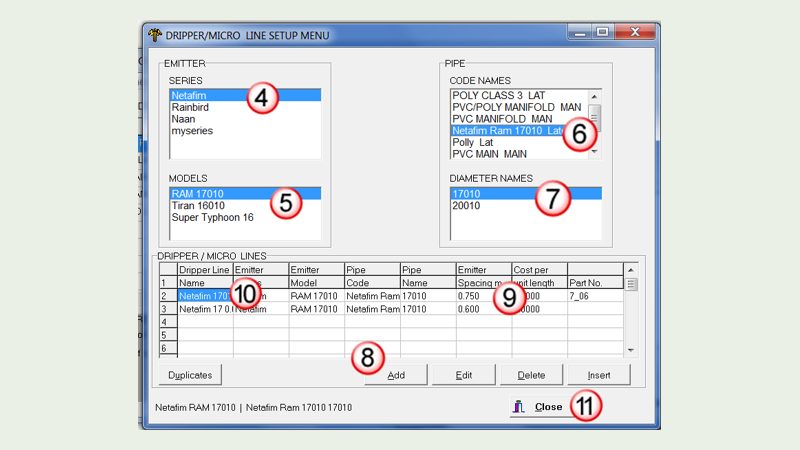Viewport: 800px width, 450px height.
Task: Click the application icon in title bar
Action: click(155, 35)
